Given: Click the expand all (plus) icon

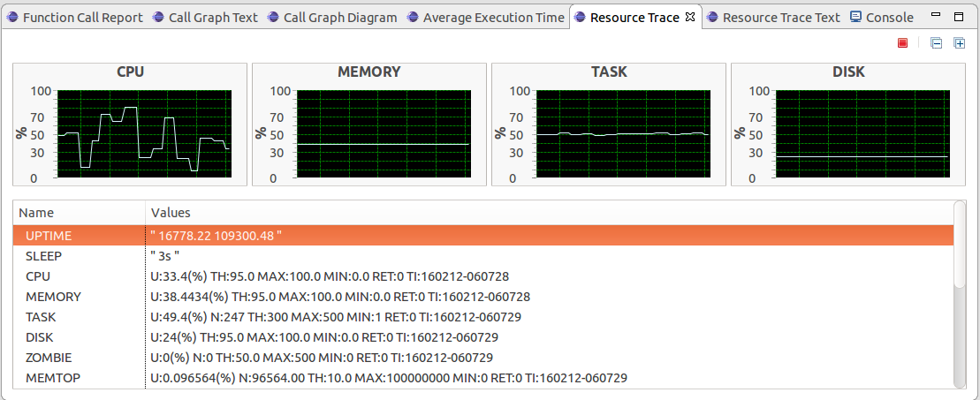Looking at the screenshot, I should [960, 43].
